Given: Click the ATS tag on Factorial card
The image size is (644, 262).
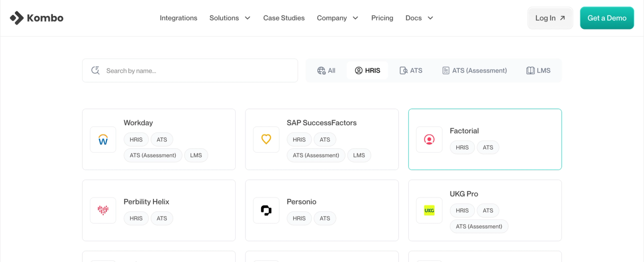Looking at the screenshot, I should pos(488,147).
